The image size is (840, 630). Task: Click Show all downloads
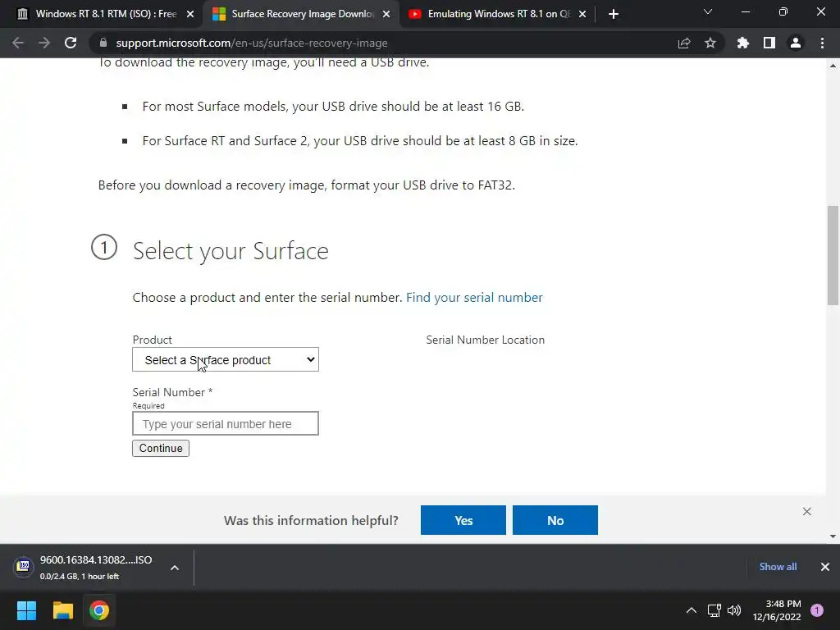(x=778, y=567)
